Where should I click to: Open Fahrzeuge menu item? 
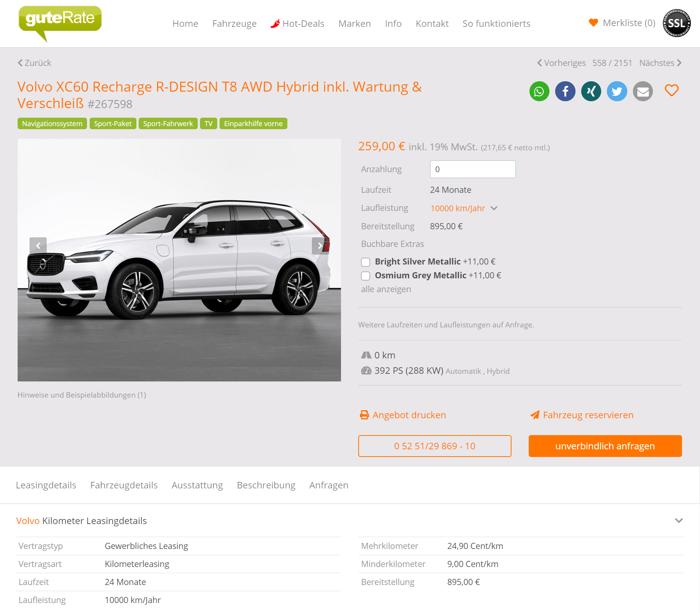pyautogui.click(x=234, y=24)
